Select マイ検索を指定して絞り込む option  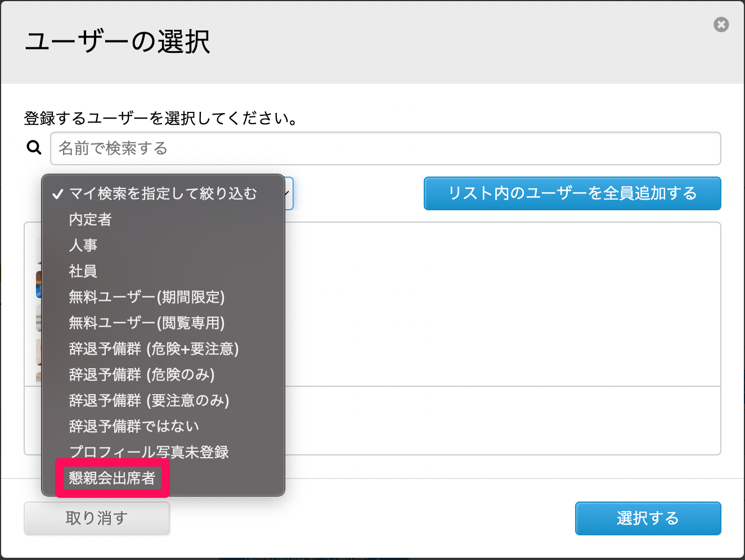click(163, 193)
